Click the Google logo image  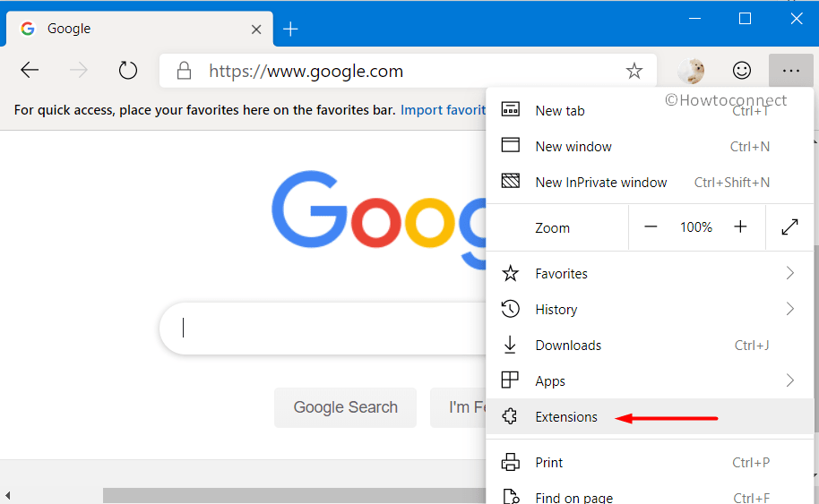coord(379,219)
